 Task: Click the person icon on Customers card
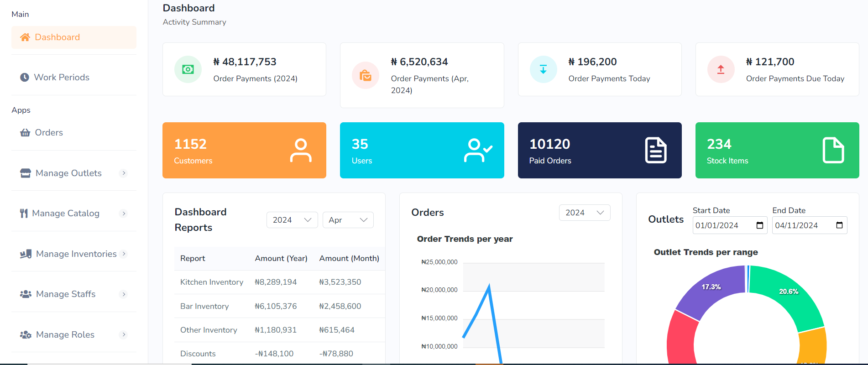coord(301,151)
